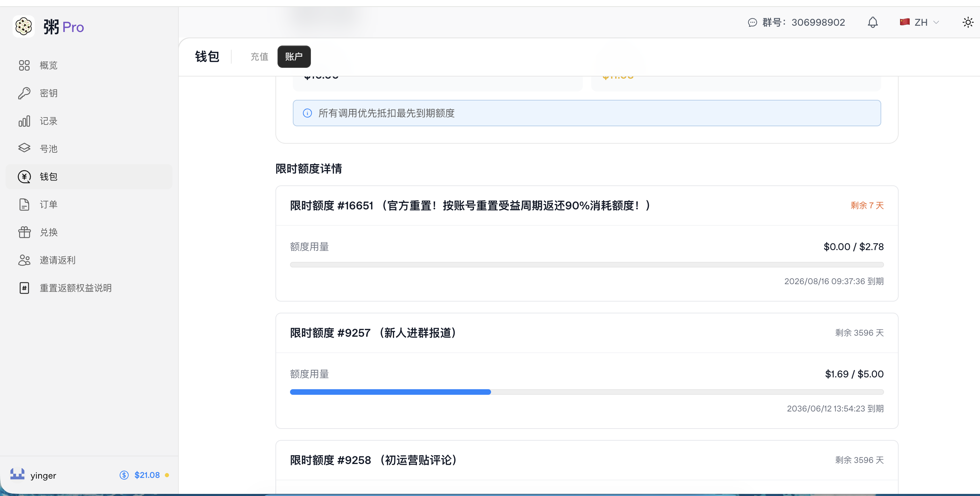Click the 钱包 page heading
This screenshot has height=496, width=980.
pos(207,57)
